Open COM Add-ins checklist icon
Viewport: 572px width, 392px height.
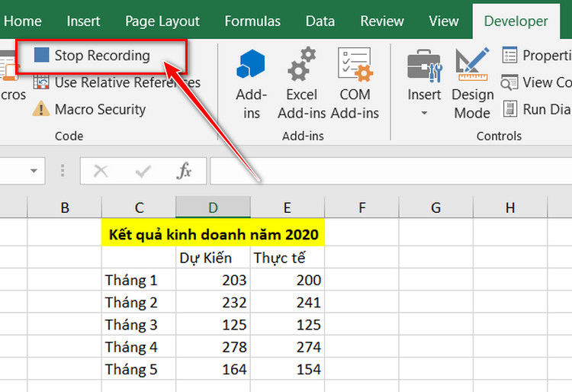tap(355, 64)
